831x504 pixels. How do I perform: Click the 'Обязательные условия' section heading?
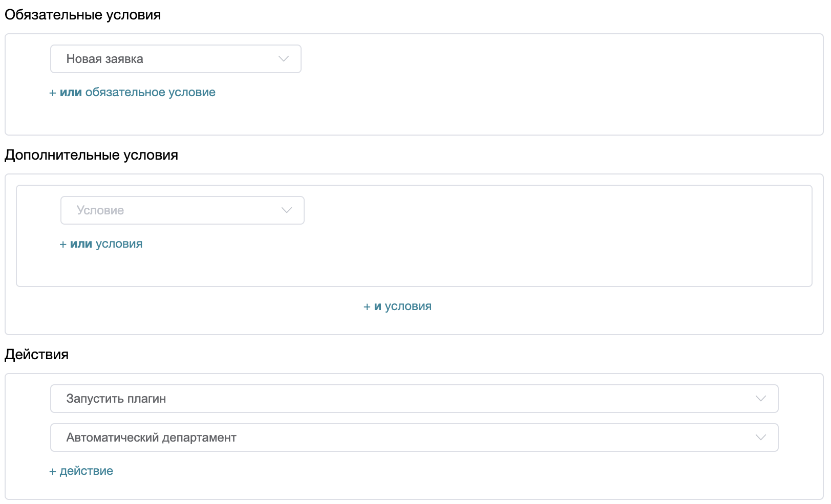pos(82,15)
